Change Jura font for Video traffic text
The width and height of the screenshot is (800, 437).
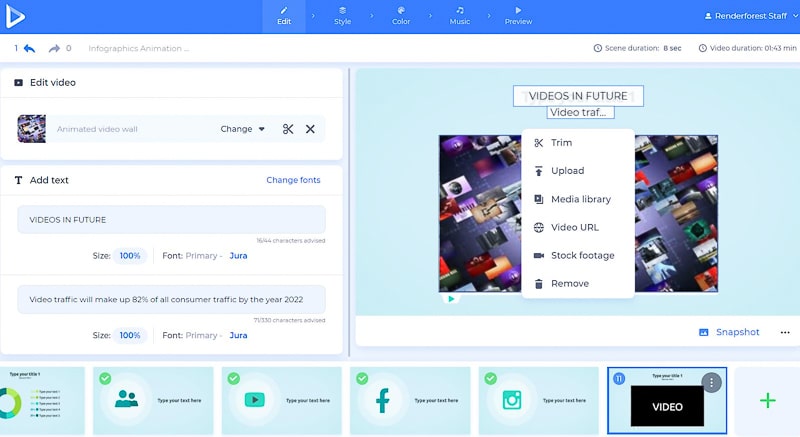[x=238, y=335]
